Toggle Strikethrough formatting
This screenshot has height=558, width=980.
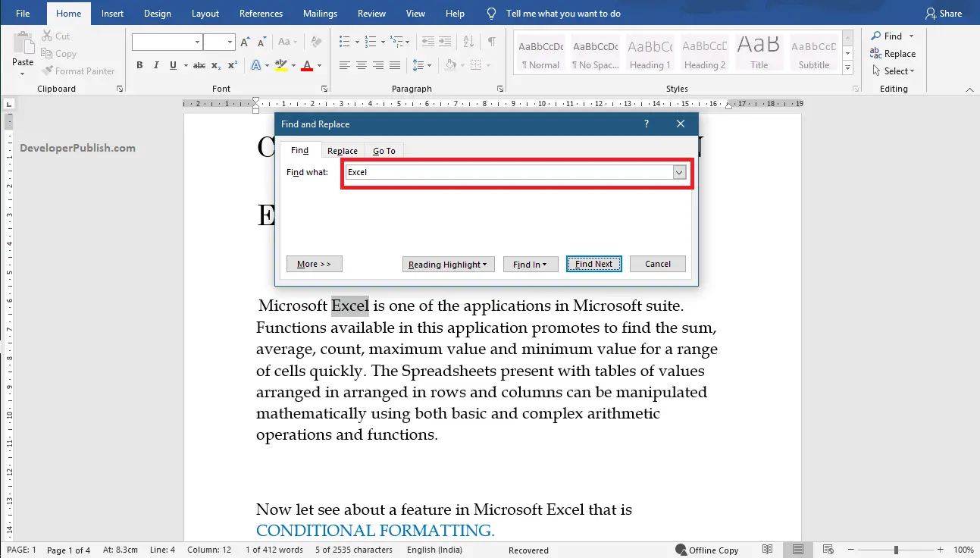pos(199,66)
